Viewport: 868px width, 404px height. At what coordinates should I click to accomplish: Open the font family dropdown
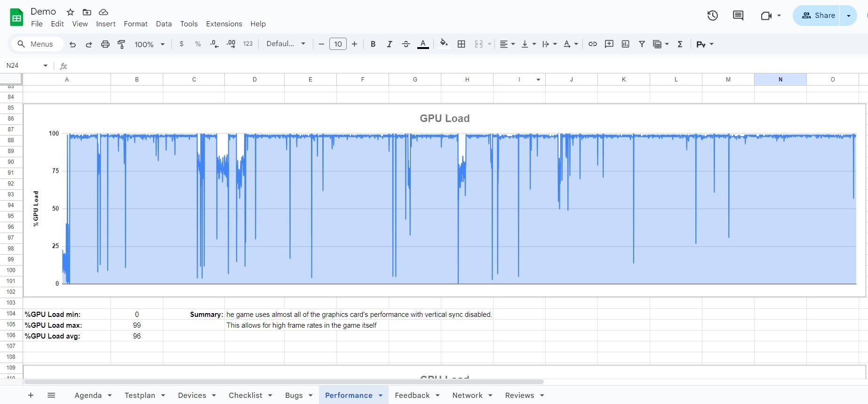tap(286, 44)
